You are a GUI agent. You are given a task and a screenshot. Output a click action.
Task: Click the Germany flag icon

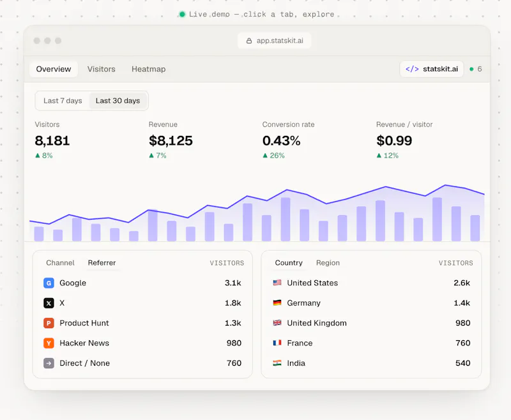coord(277,303)
